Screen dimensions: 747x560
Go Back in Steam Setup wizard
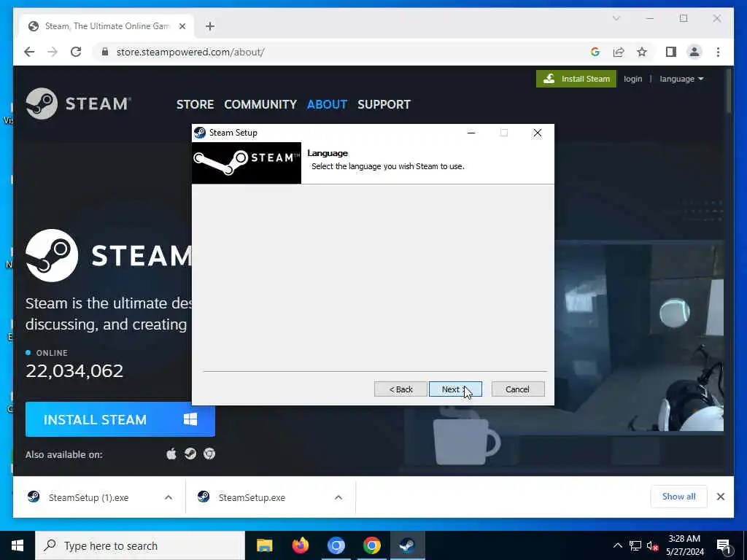point(400,389)
